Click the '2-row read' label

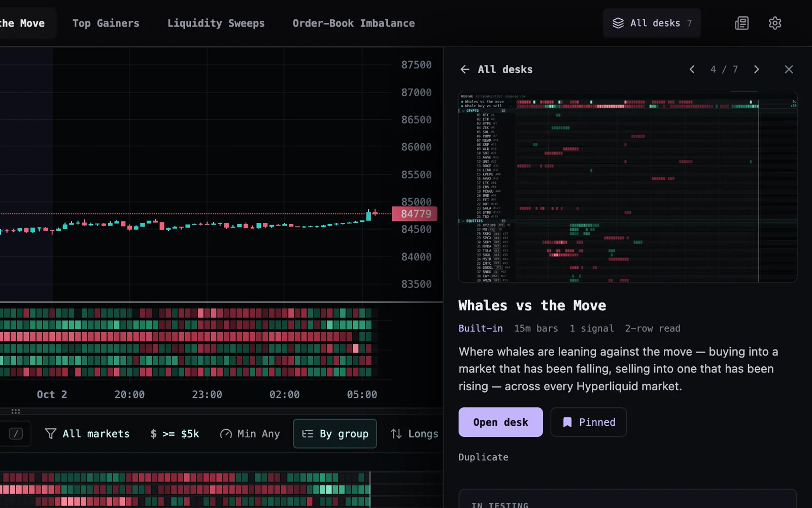click(653, 329)
